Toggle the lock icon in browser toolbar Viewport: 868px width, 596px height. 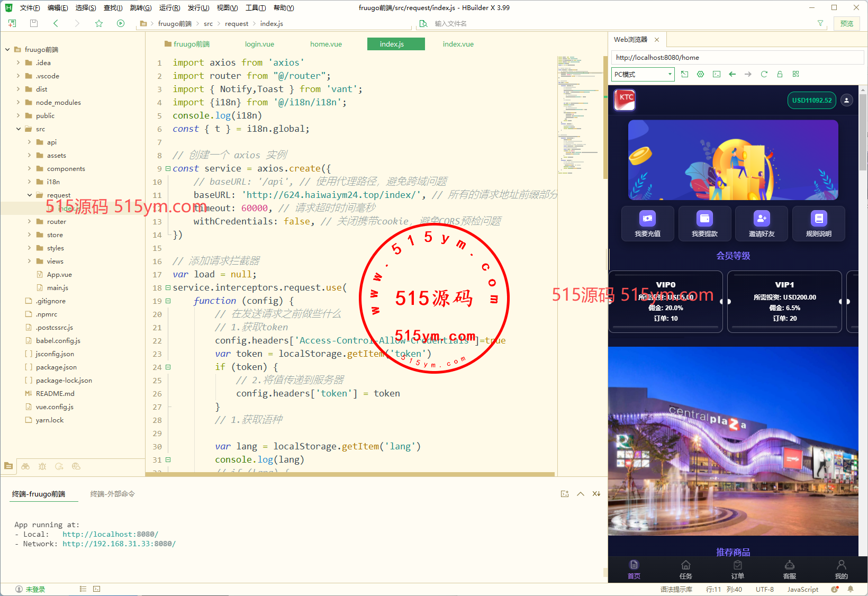[x=780, y=74]
